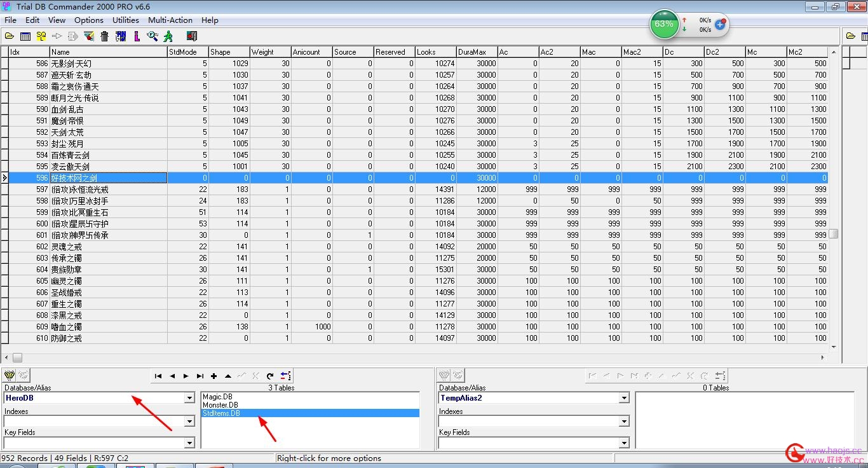
Task: Expand the left Key Fields dropdown
Action: (189, 443)
